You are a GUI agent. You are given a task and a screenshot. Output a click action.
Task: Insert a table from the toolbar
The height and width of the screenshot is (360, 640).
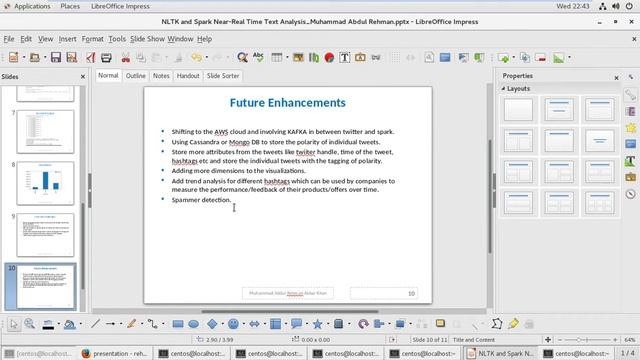tap(277, 58)
